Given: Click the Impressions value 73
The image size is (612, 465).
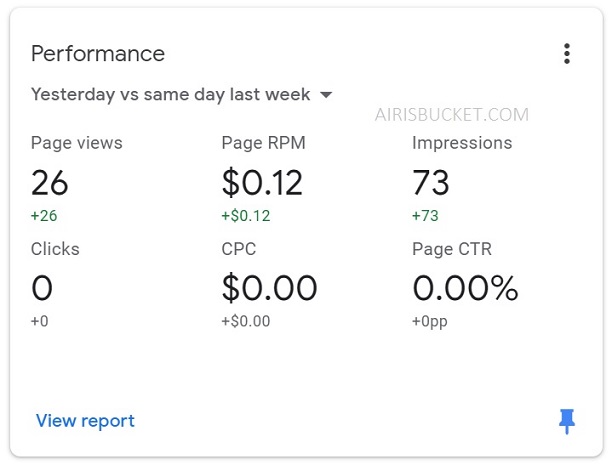Looking at the screenshot, I should (x=431, y=182).
